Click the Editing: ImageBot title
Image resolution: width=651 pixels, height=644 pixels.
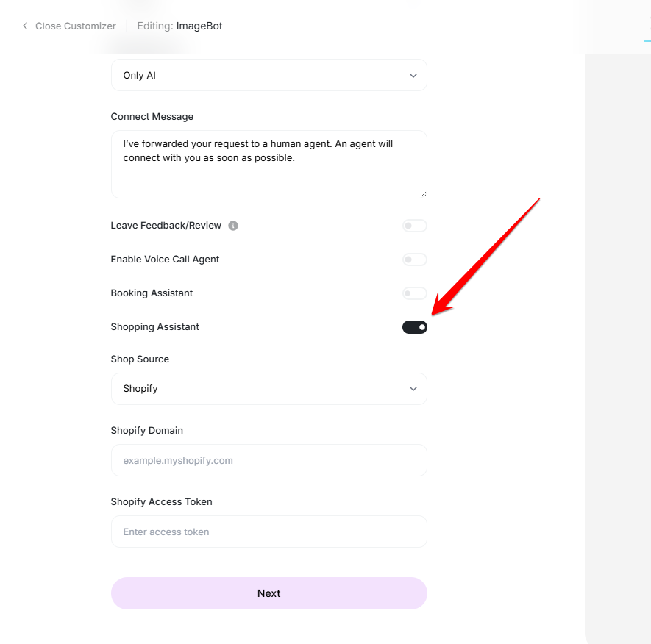click(x=179, y=26)
